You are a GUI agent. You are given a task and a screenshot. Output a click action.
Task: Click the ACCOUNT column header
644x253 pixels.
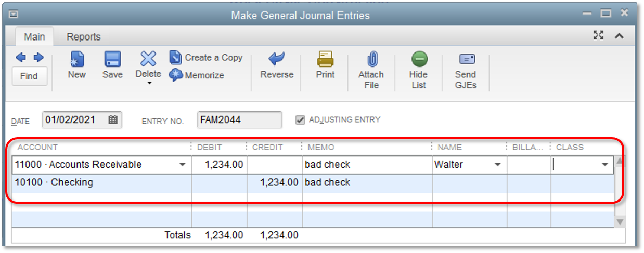coord(38,148)
